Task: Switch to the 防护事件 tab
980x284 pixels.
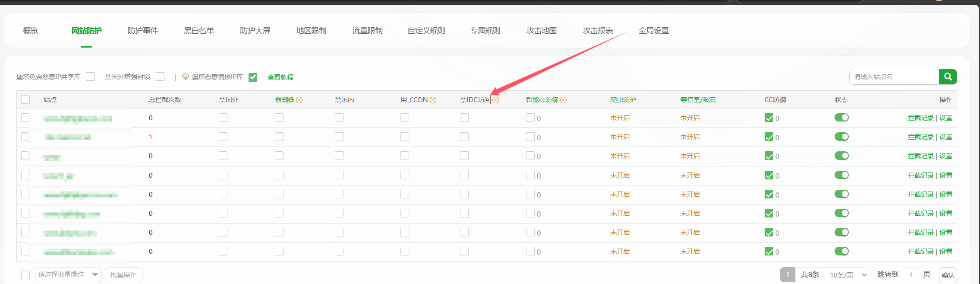Action: (x=143, y=31)
